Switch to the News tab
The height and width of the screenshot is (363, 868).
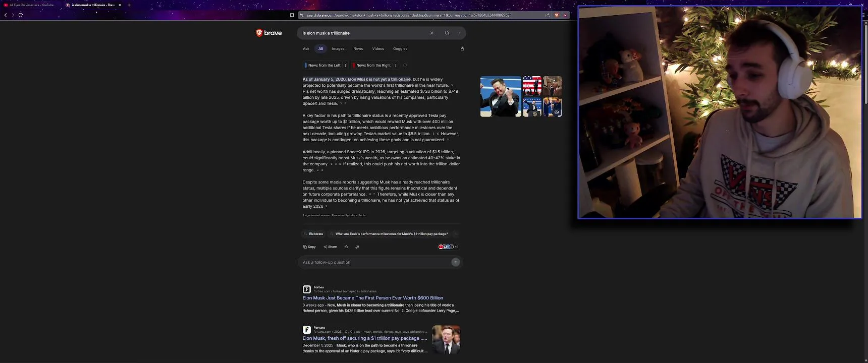(x=358, y=49)
